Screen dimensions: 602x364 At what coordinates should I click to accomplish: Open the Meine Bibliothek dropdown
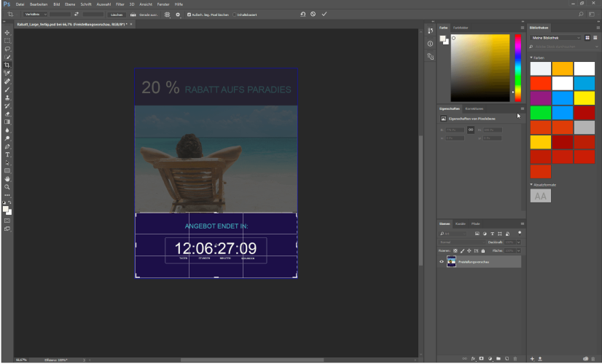coord(556,38)
